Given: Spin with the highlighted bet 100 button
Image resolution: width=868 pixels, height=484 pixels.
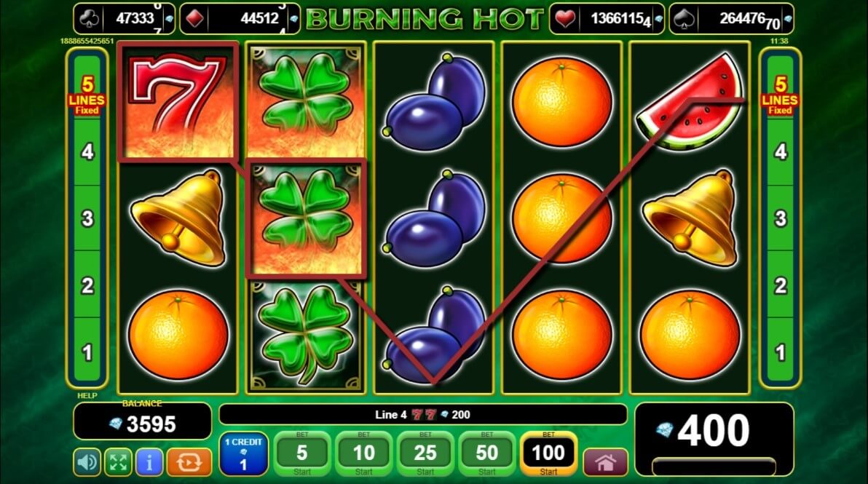Looking at the screenshot, I should tap(548, 454).
